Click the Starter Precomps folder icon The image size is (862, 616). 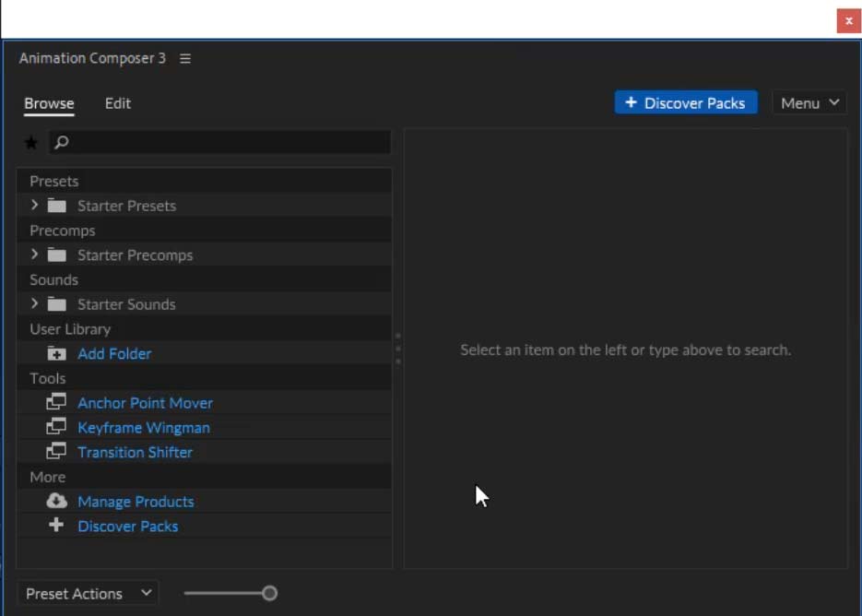(x=56, y=255)
